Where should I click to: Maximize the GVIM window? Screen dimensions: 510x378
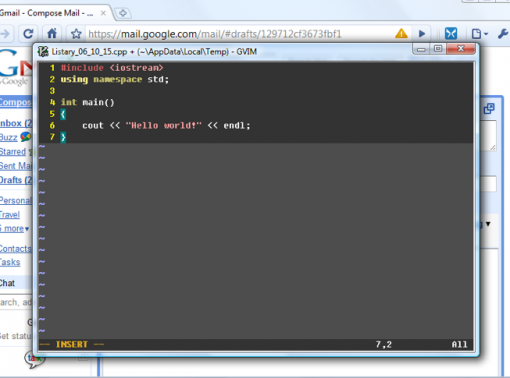point(438,49)
